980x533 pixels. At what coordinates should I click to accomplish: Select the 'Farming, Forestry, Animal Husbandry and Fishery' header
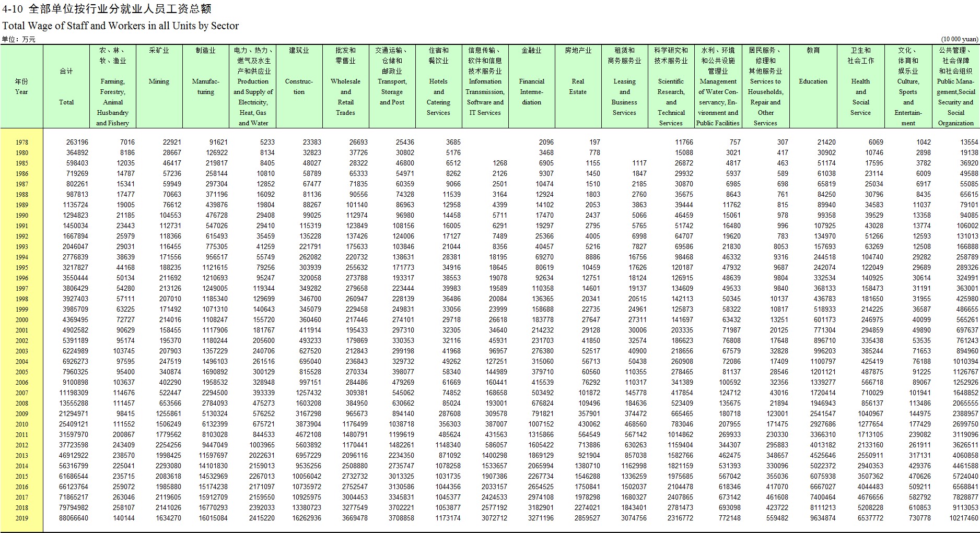[x=112, y=87]
